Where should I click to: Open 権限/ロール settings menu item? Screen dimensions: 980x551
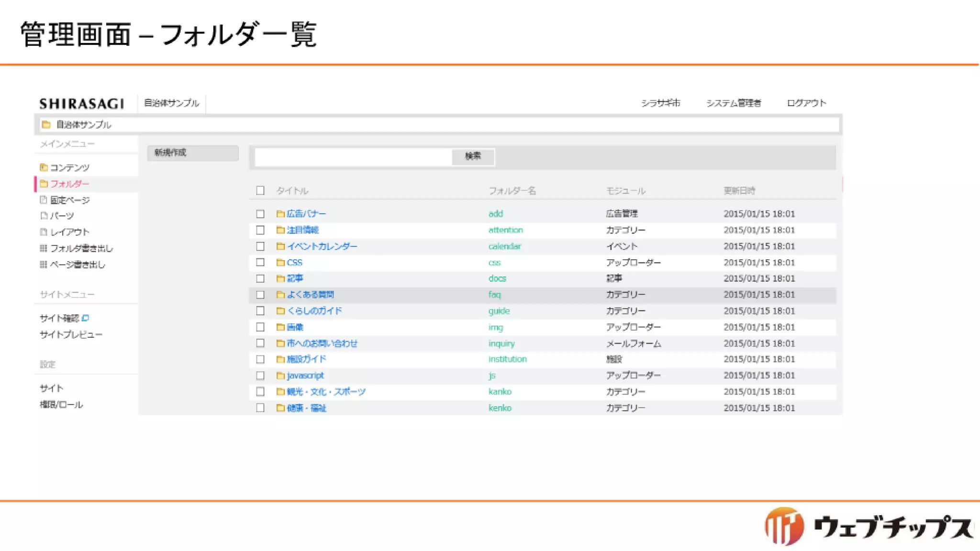point(61,405)
